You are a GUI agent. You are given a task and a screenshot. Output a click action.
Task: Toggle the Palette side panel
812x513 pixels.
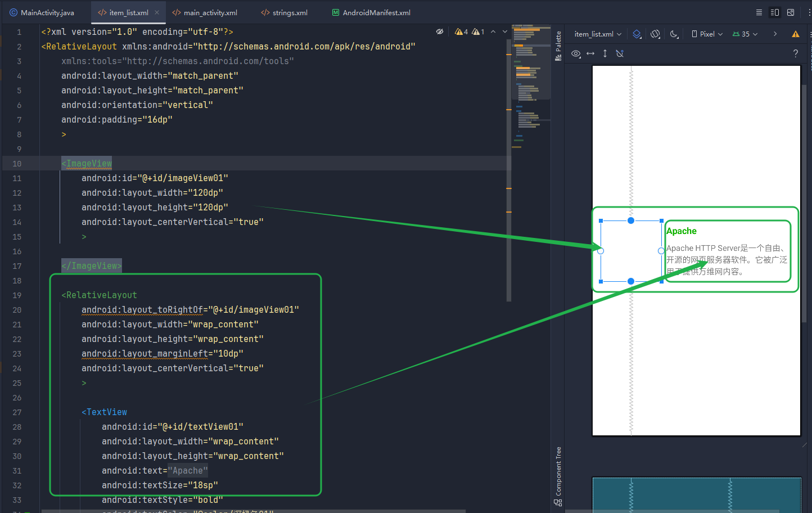tap(558, 46)
